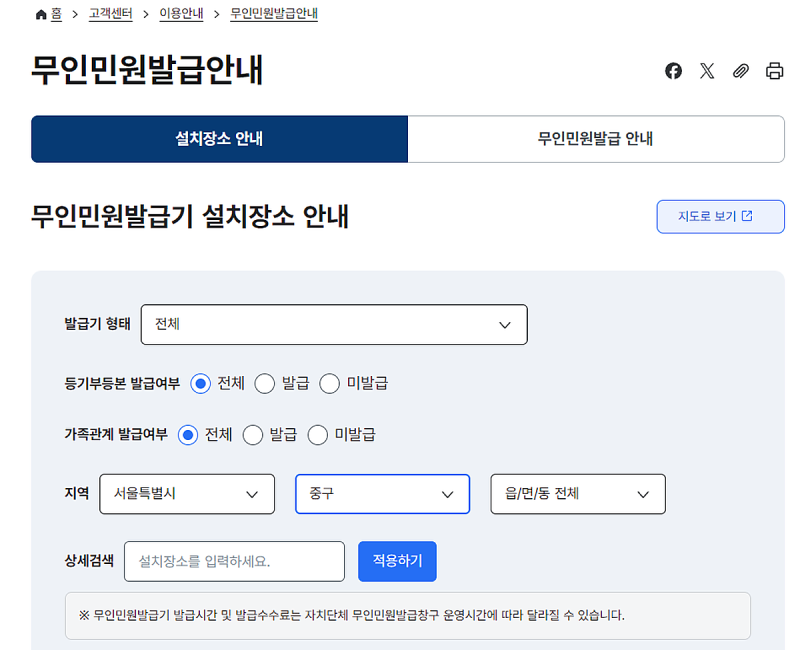Open the 중구 district dropdown
Viewport: 800px width, 650px height.
(383, 494)
